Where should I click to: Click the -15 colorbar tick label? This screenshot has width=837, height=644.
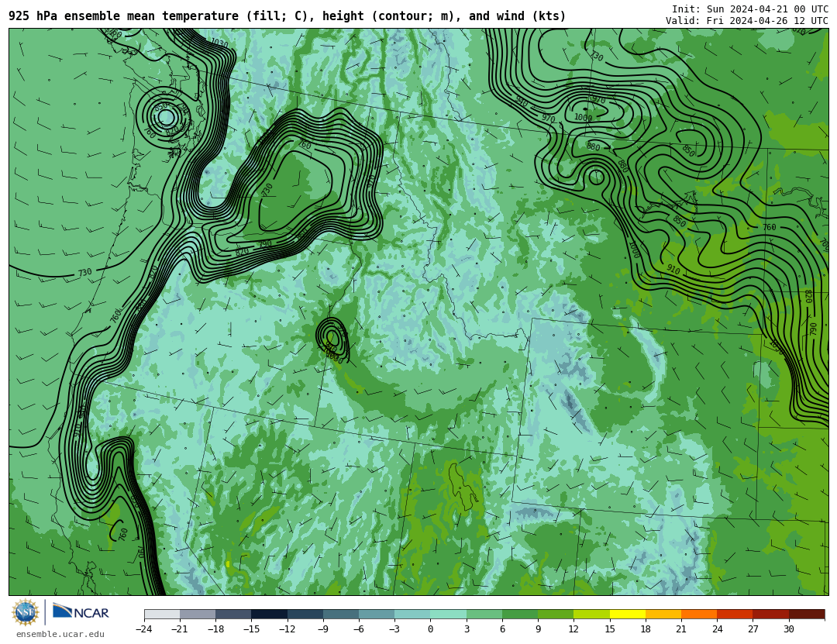tap(251, 629)
